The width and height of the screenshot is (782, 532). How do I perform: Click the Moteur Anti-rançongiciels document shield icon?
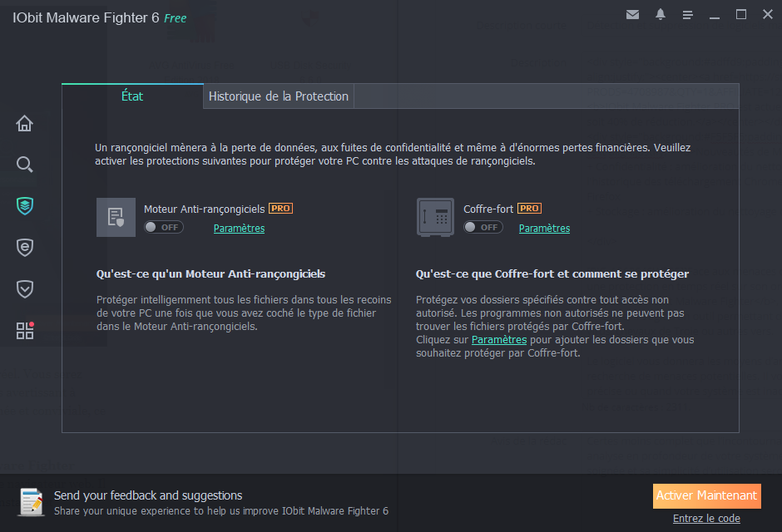click(116, 217)
